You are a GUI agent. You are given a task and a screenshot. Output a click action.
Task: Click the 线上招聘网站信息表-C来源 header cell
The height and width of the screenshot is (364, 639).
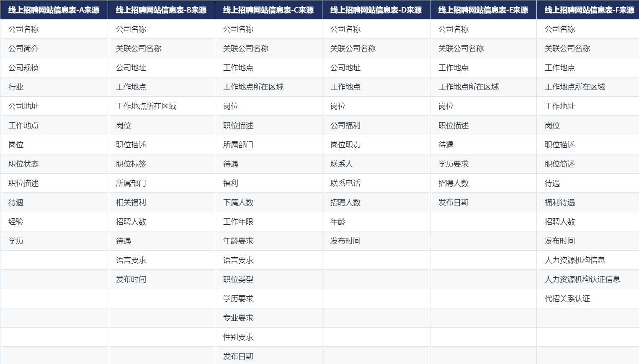click(x=268, y=10)
